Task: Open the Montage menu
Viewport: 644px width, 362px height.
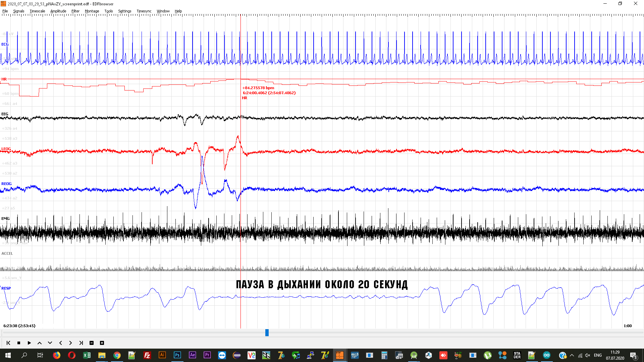Action: click(x=92, y=11)
